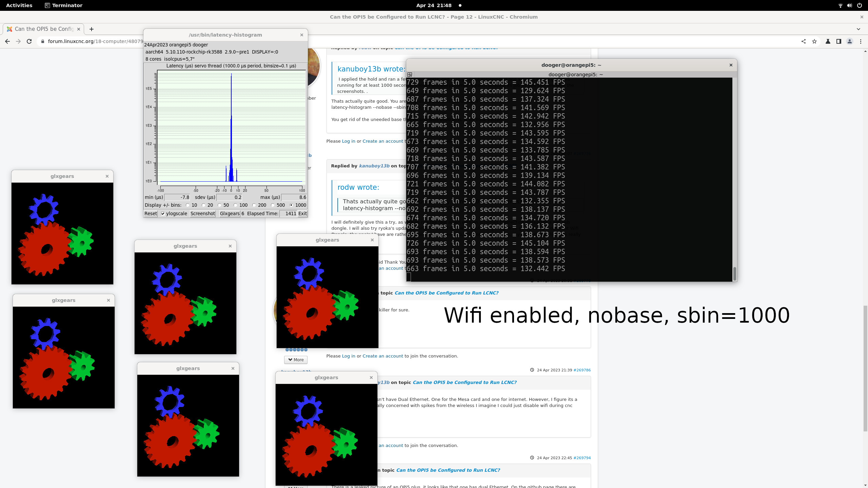This screenshot has height=488, width=868.
Task: Click the latency histogram plot area
Action: [x=231, y=127]
